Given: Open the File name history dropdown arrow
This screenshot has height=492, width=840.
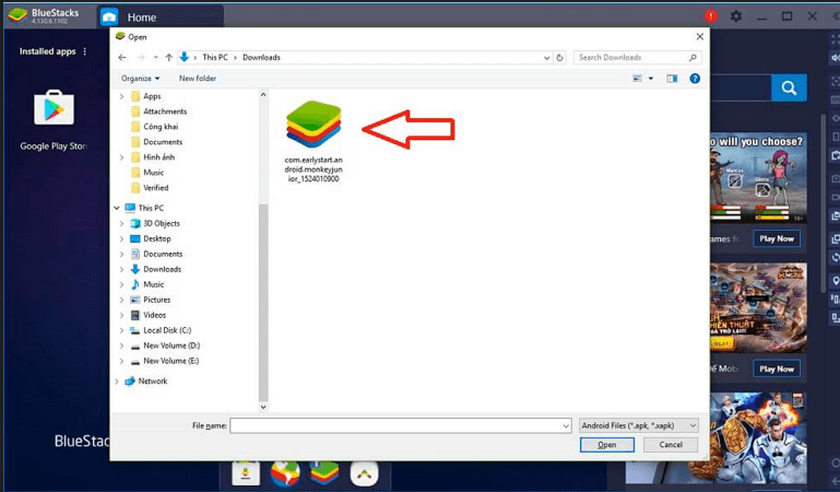Looking at the screenshot, I should coord(566,426).
